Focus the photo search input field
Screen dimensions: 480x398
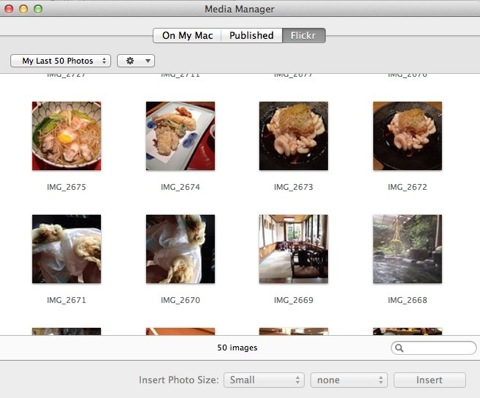click(434, 348)
